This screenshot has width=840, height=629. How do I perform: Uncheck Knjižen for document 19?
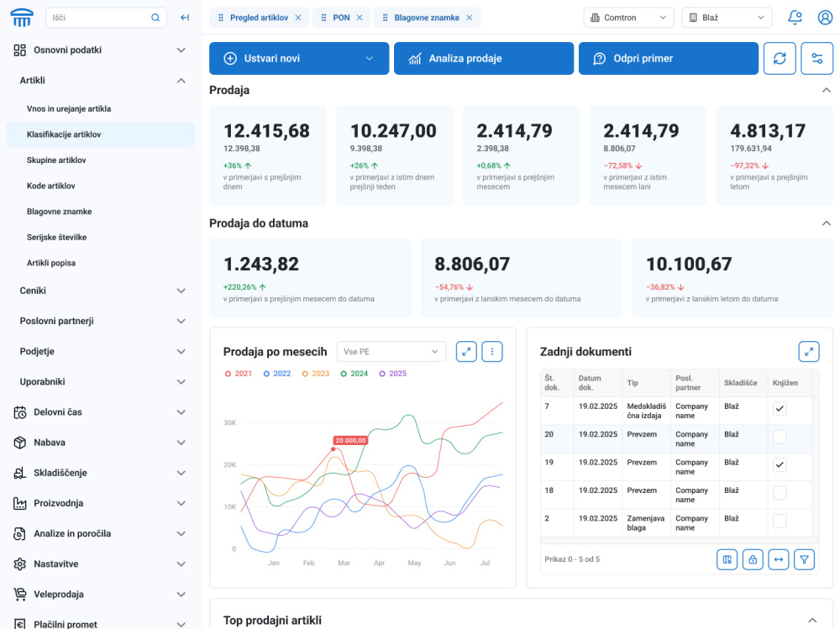pyautogui.click(x=780, y=464)
